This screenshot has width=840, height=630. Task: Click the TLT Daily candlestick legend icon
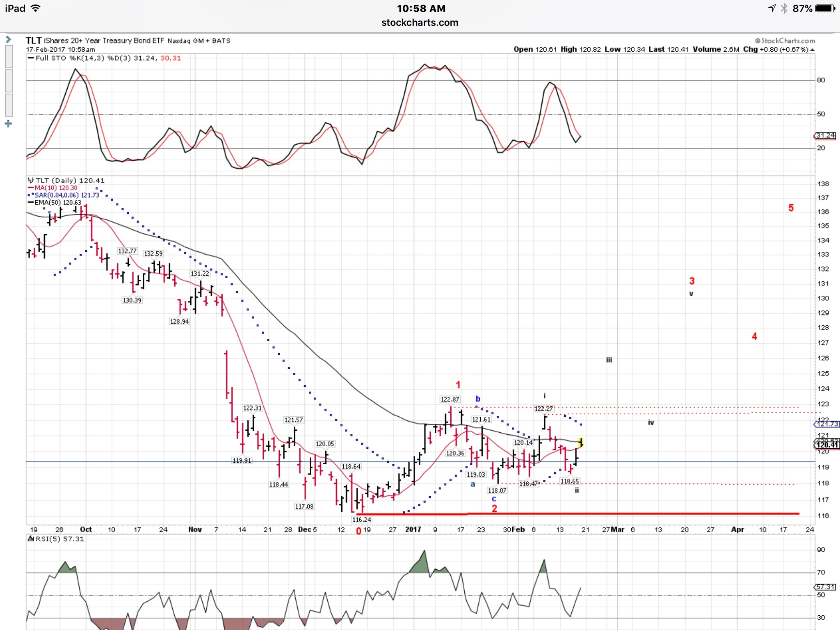31,180
